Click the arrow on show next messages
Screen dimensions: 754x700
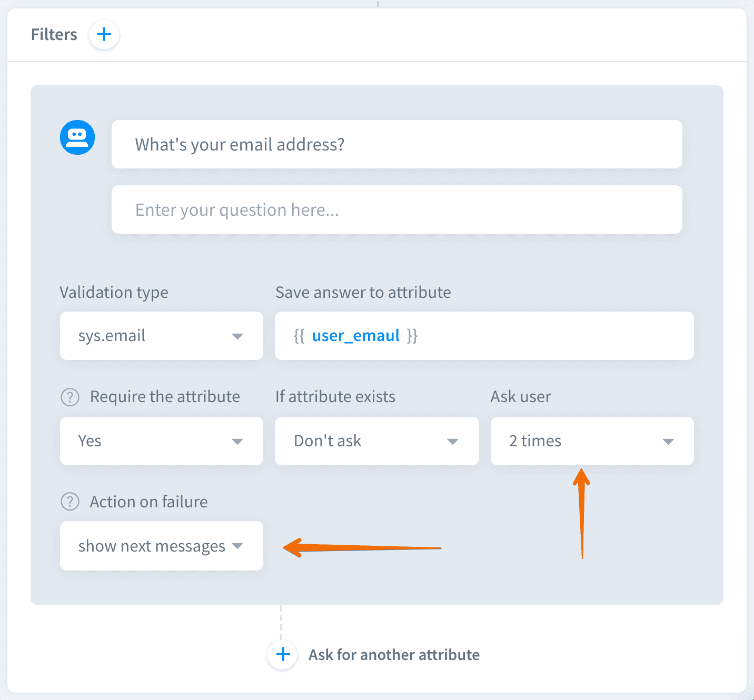(237, 546)
